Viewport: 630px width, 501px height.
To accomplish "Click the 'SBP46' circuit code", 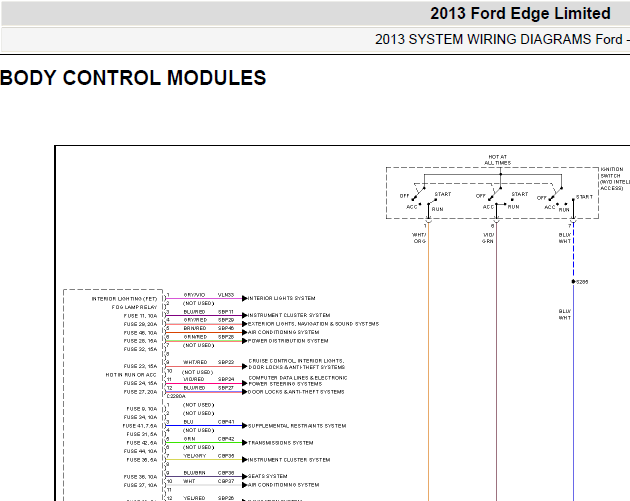I will 226,328.
